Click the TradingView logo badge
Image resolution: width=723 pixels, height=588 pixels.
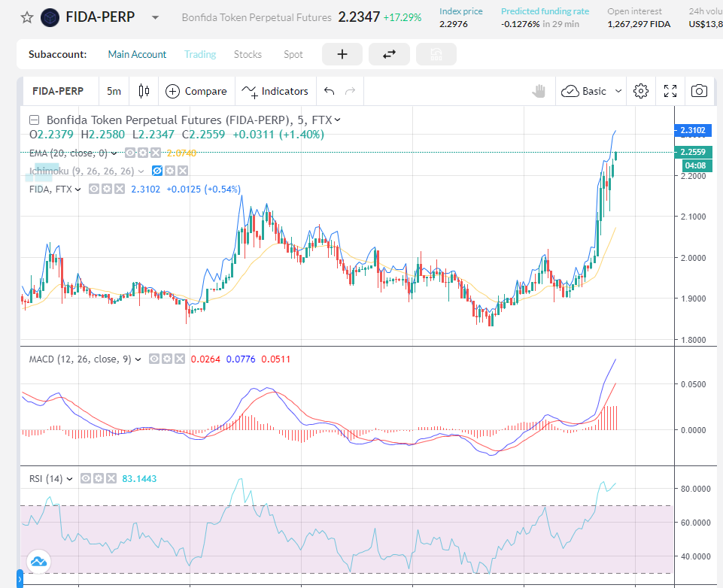click(38, 561)
